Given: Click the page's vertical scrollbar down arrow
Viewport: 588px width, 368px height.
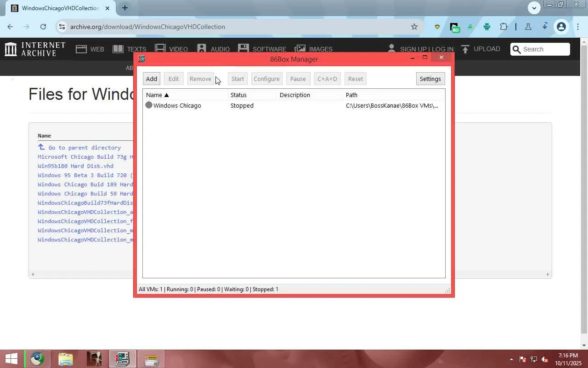Looking at the screenshot, I should pyautogui.click(x=584, y=345).
